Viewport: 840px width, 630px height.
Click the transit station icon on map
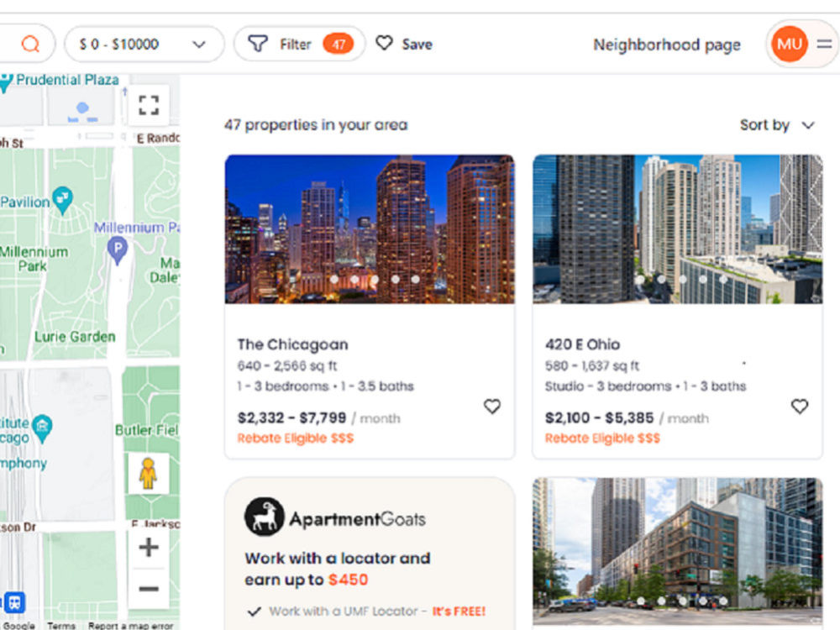14,602
